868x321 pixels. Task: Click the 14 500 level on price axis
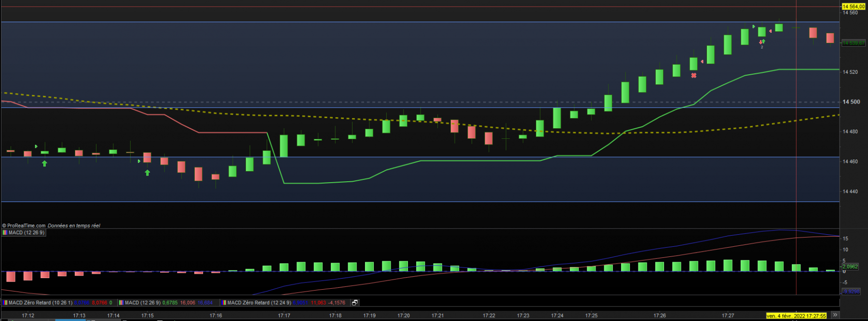point(851,102)
